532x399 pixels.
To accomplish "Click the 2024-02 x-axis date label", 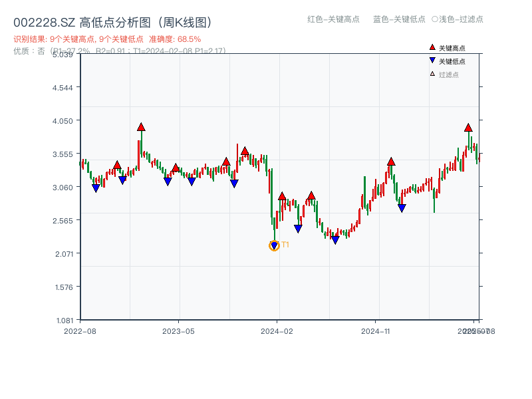I will tap(277, 331).
